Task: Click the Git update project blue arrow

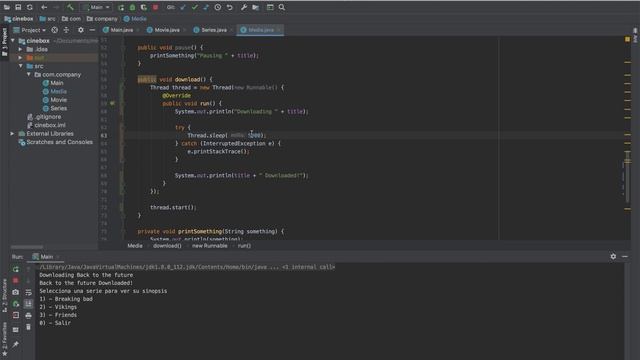Action: pyautogui.click(x=183, y=7)
